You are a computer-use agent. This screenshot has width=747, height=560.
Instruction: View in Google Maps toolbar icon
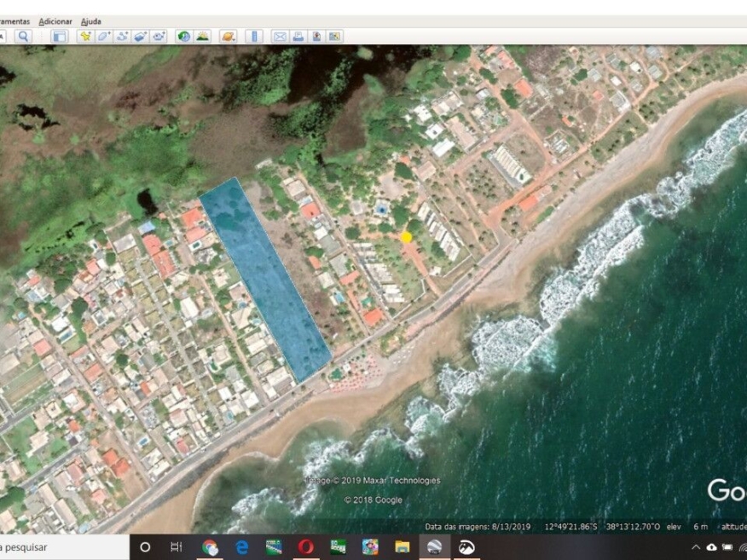pyautogui.click(x=334, y=36)
